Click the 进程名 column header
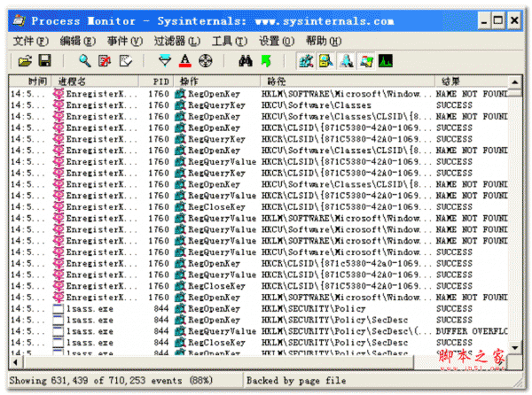 [x=95, y=81]
